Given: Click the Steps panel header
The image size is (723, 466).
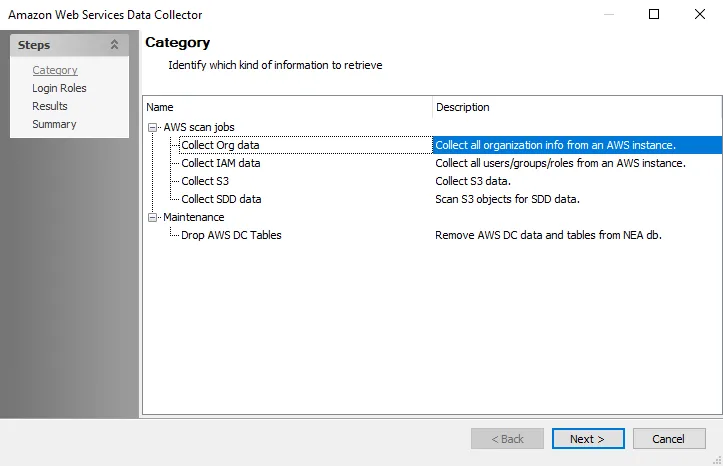Looking at the screenshot, I should click(69, 45).
